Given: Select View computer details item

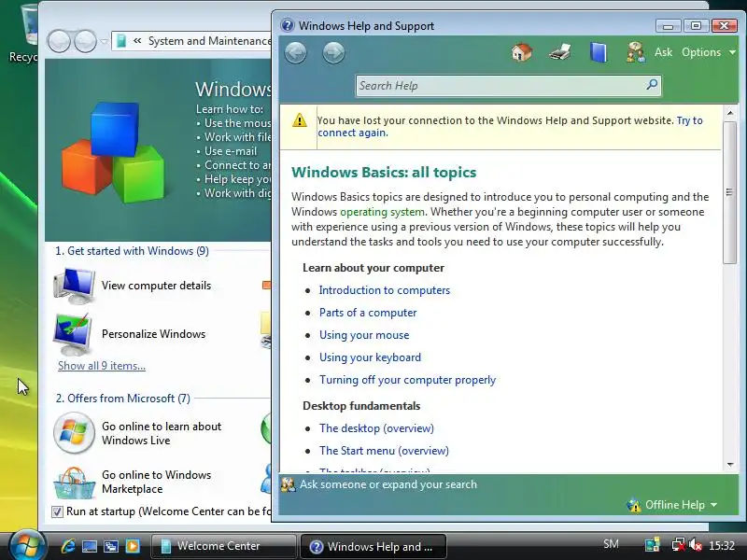Looking at the screenshot, I should [132, 286].
